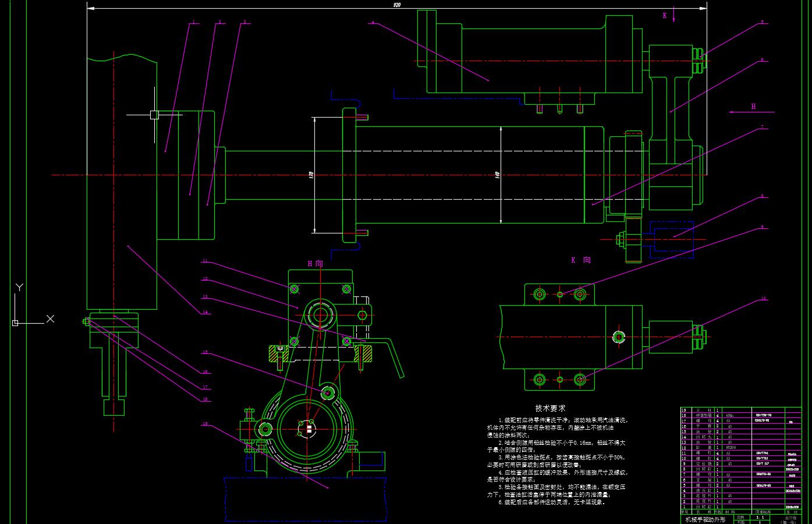Click the 1:1 scale cell in title block
812x524 pixels.
(759, 517)
